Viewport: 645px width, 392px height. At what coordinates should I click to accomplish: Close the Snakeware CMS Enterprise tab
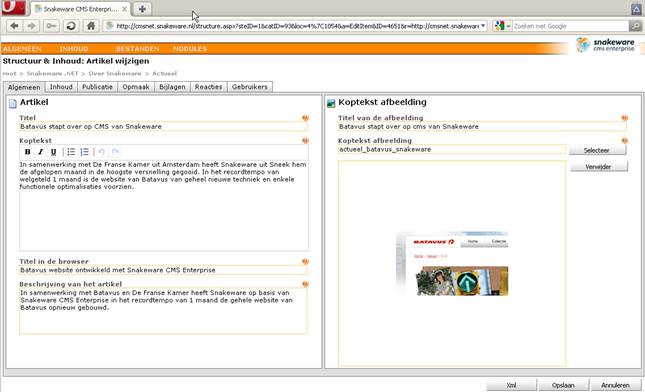click(124, 9)
